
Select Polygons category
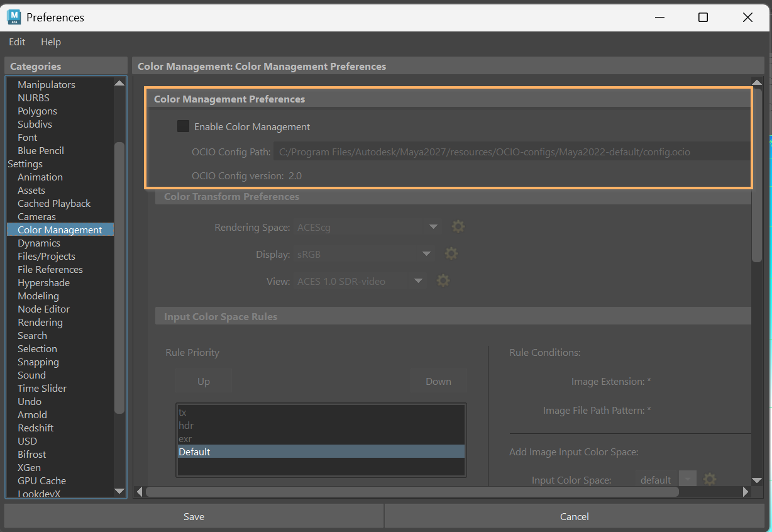(37, 111)
